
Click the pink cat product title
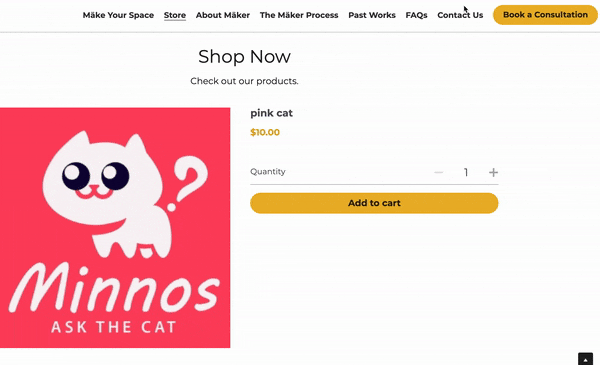tap(271, 113)
